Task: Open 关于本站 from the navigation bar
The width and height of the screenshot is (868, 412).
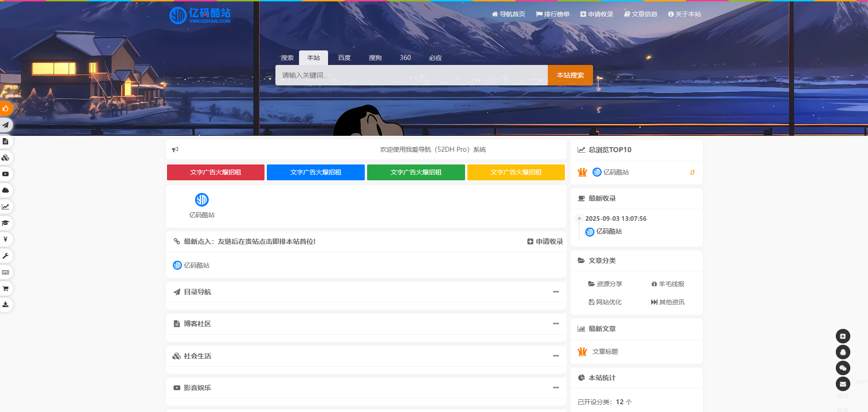Action: pyautogui.click(x=685, y=14)
